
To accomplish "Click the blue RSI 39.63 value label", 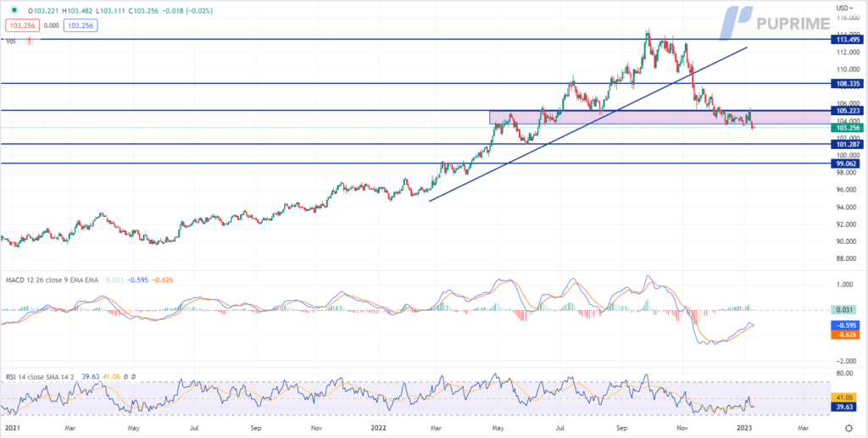I will tap(843, 407).
